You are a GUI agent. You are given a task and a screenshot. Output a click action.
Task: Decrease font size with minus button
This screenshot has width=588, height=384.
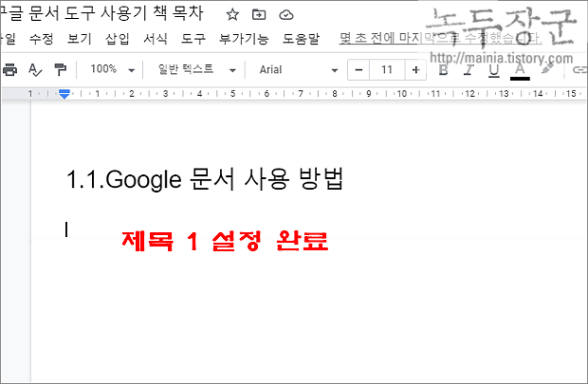pyautogui.click(x=358, y=70)
